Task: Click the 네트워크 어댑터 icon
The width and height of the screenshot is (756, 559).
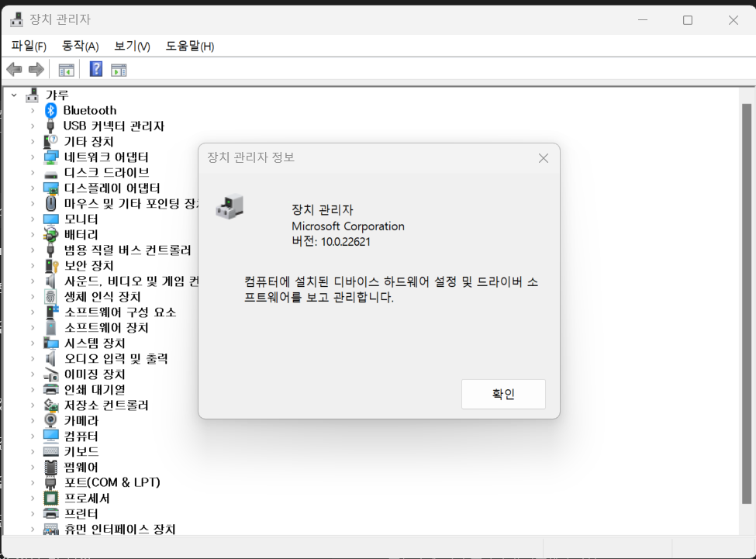Action: pyautogui.click(x=50, y=157)
